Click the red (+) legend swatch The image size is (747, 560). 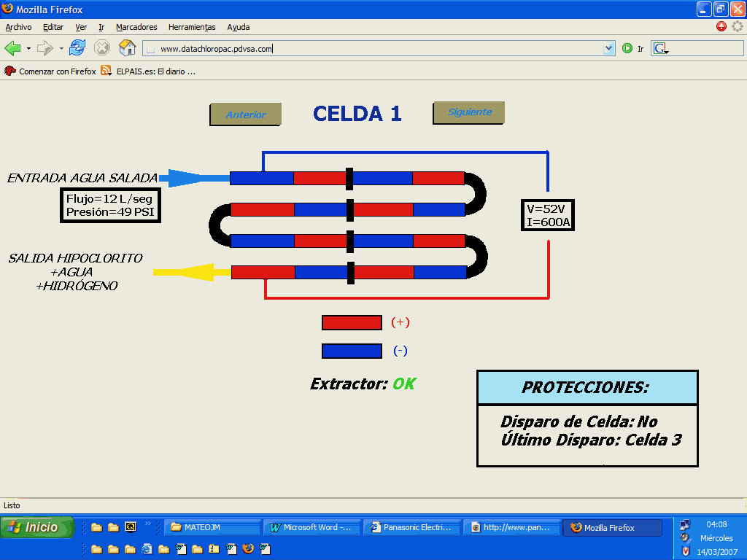tap(352, 322)
